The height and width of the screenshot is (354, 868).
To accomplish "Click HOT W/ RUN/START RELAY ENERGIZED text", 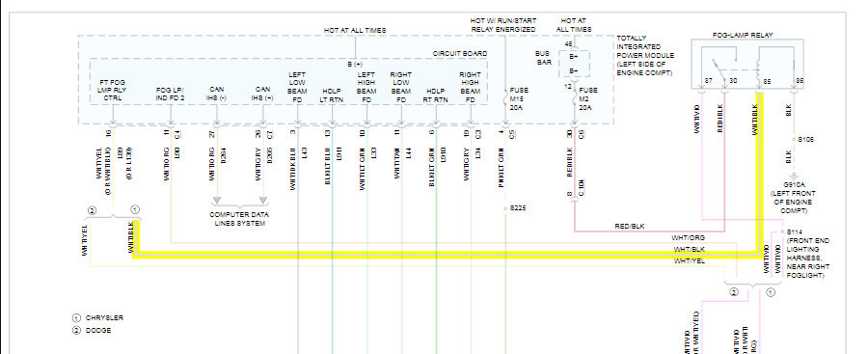I will click(x=503, y=25).
